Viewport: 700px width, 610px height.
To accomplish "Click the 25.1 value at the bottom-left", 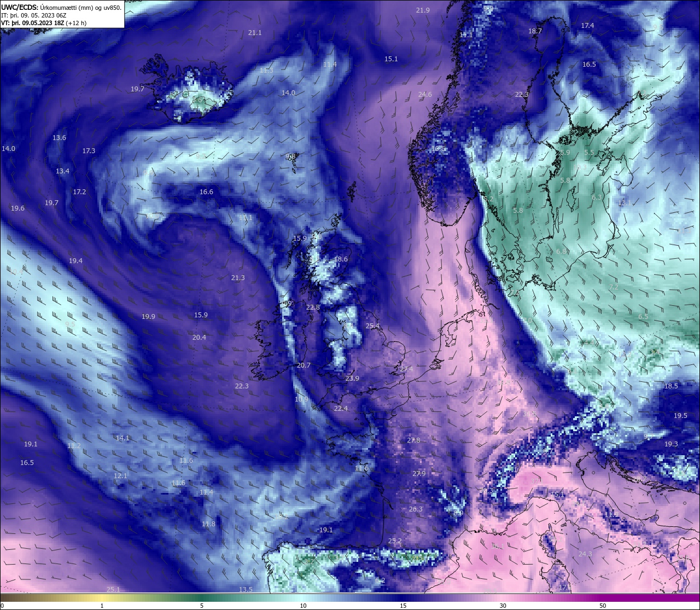I will (113, 590).
